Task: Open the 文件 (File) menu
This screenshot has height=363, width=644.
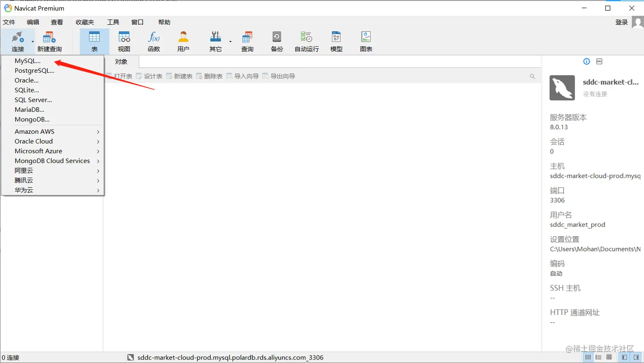Action: (9, 22)
